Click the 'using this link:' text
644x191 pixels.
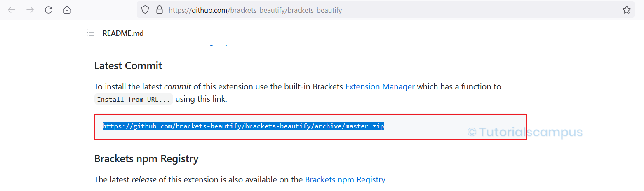(x=201, y=99)
